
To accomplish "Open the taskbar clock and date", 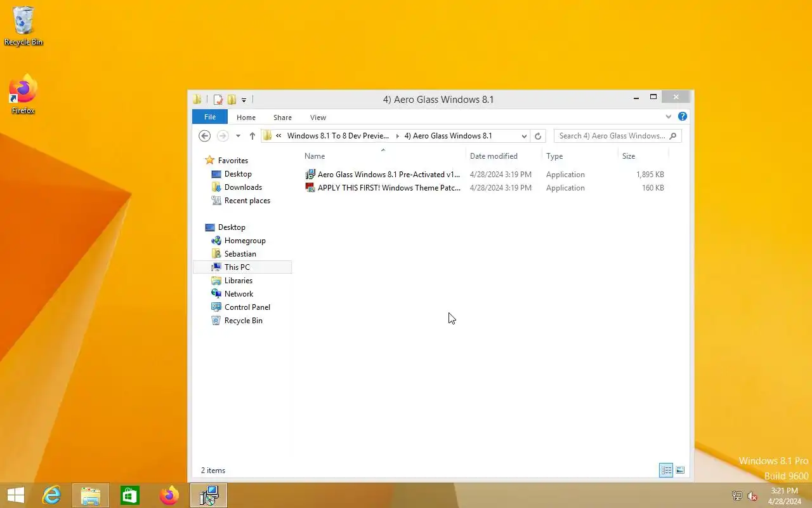I will click(x=785, y=496).
